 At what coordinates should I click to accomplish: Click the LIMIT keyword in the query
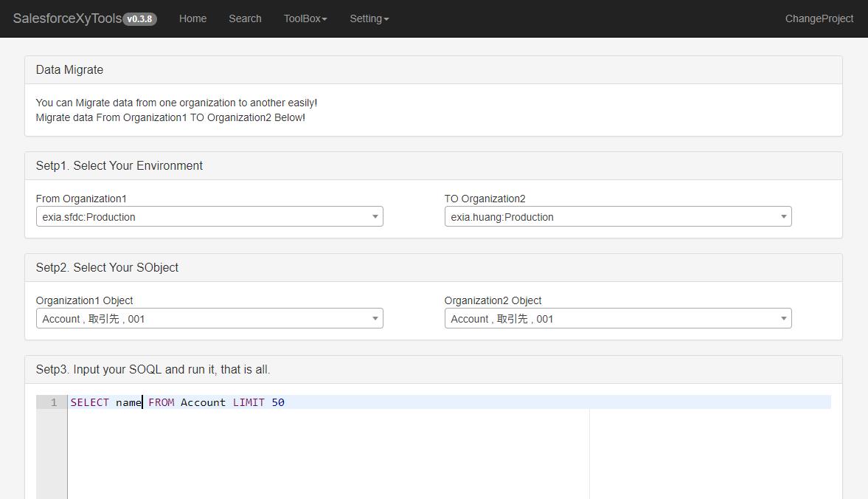click(249, 402)
